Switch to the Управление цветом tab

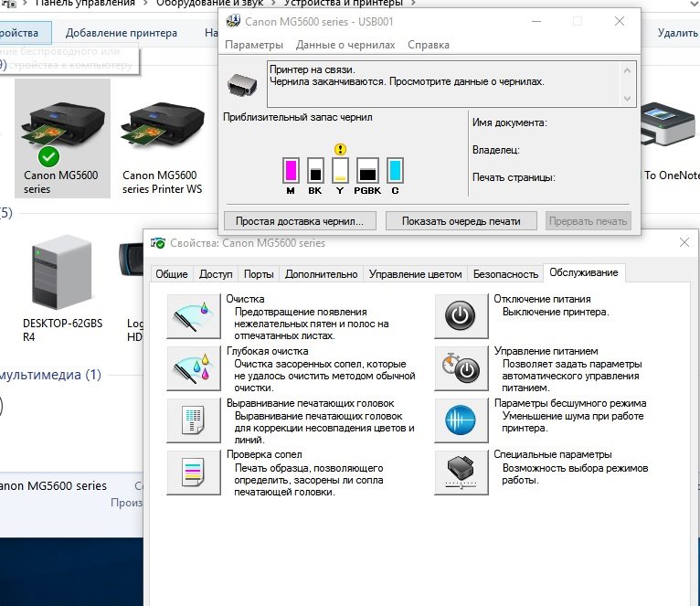coord(415,274)
